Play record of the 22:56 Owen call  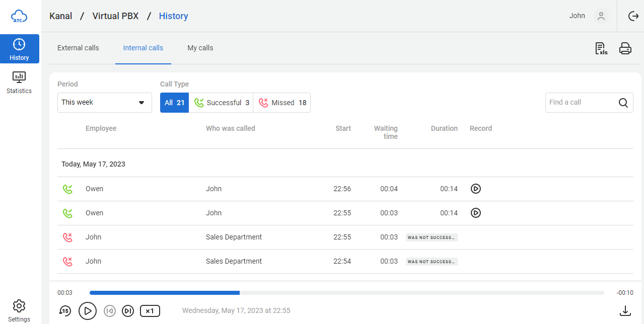point(475,189)
